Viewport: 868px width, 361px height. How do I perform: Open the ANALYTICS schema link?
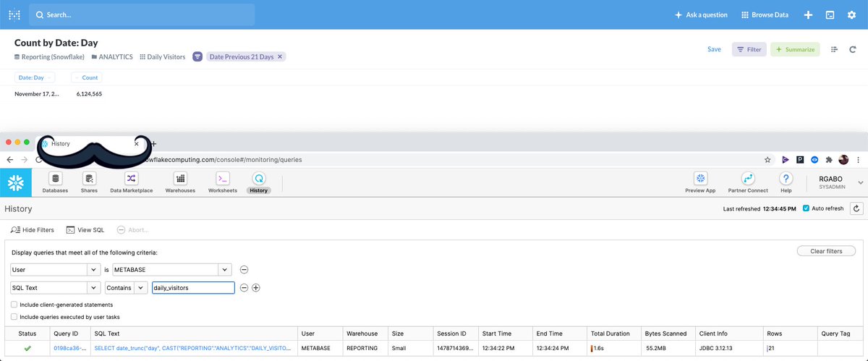[112, 56]
